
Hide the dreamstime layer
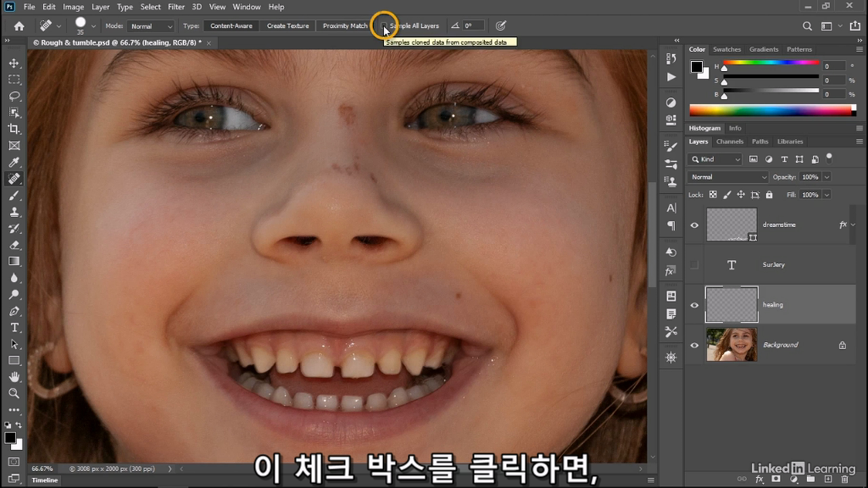(694, 225)
